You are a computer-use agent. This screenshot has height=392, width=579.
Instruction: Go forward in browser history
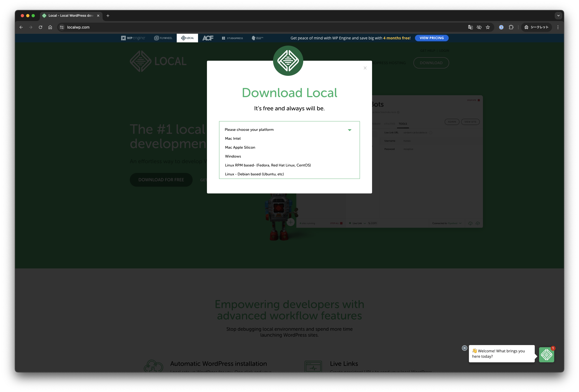point(31,27)
